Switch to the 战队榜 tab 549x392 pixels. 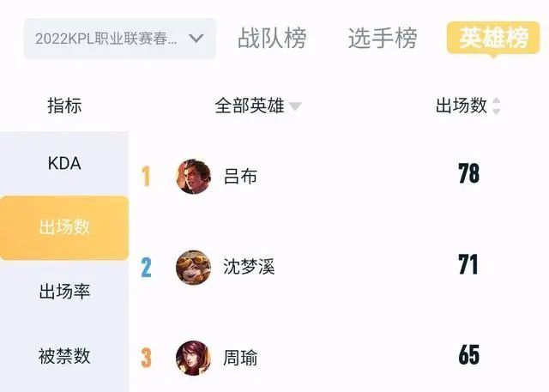[272, 38]
